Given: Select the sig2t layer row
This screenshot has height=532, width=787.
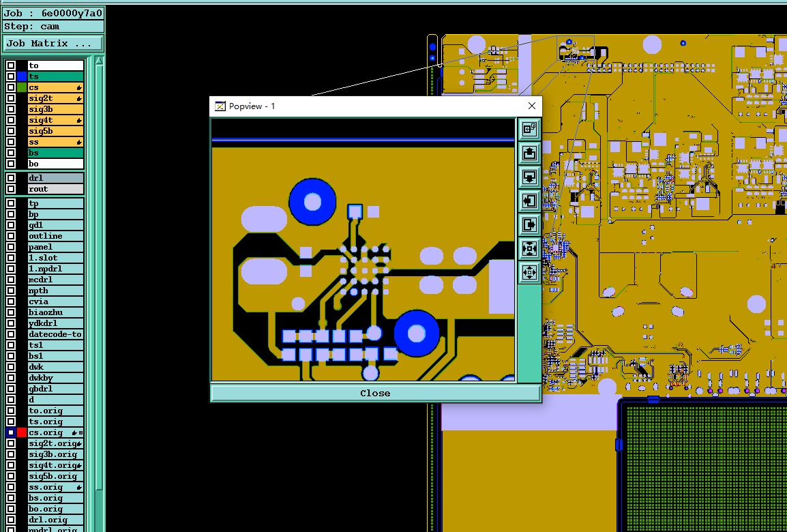Looking at the screenshot, I should click(55, 98).
